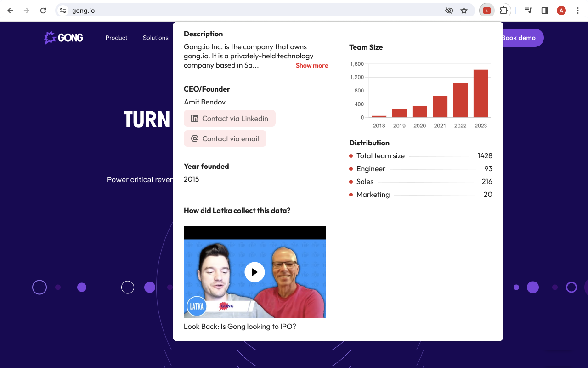Play the Latka Gong interview video
The image size is (588, 368).
pos(254,272)
